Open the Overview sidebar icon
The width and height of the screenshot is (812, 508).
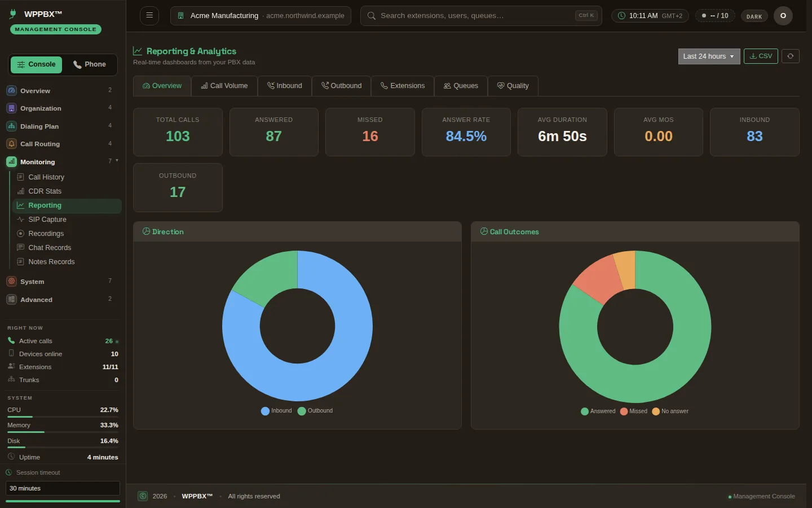pyautogui.click(x=11, y=90)
